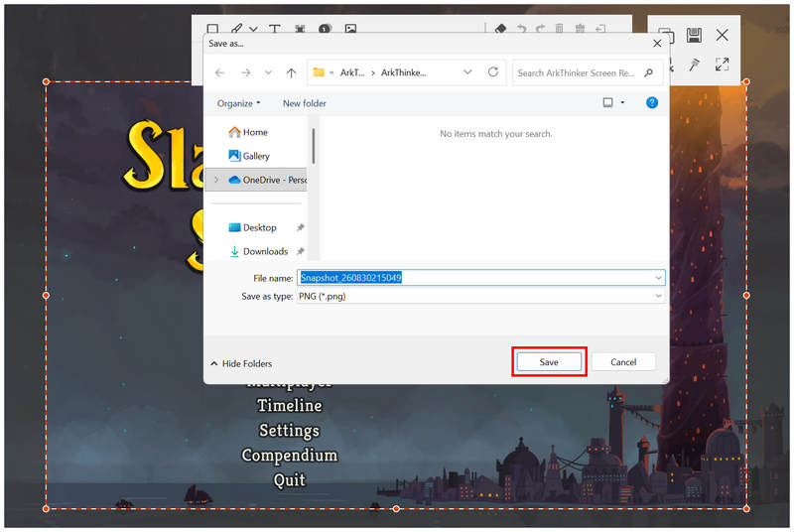Open recent locations chevron in dialog
Viewport: 794px width, 532px height.
tap(268, 72)
